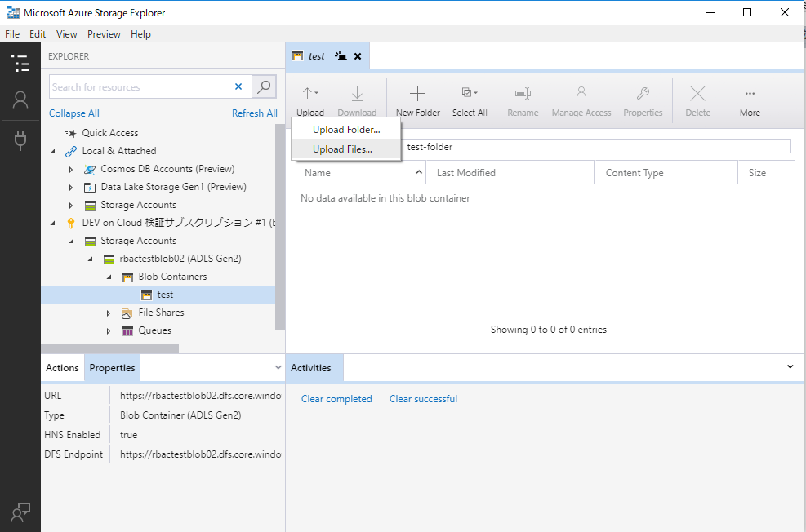This screenshot has height=532, width=806.
Task: Expand Storage Accounts under Local & Attached
Action: (x=71, y=206)
